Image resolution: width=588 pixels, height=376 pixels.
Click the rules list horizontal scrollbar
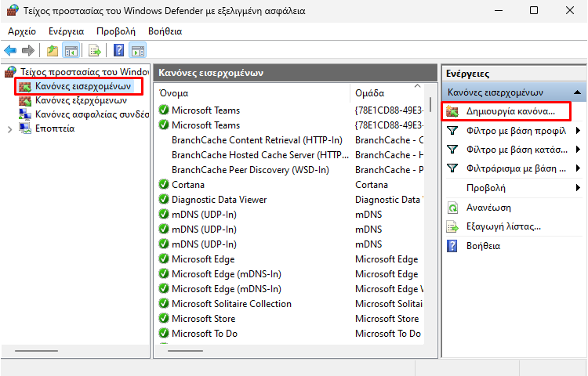[x=185, y=351]
